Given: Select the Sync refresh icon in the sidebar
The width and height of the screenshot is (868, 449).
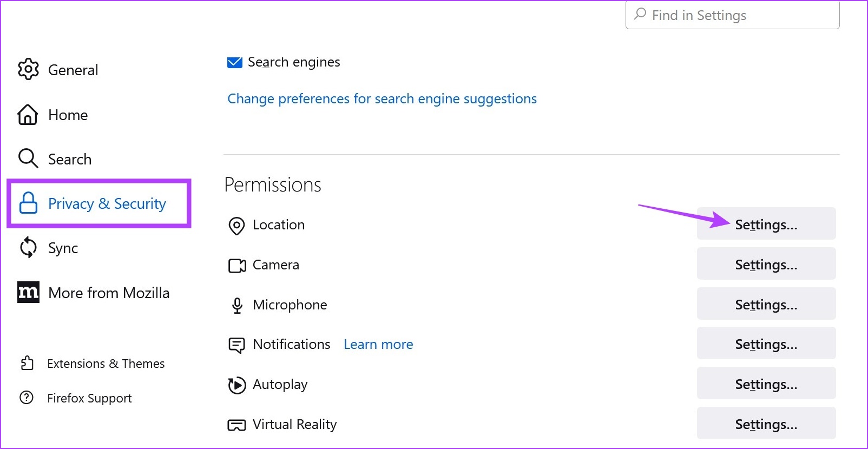Looking at the screenshot, I should 28,248.
